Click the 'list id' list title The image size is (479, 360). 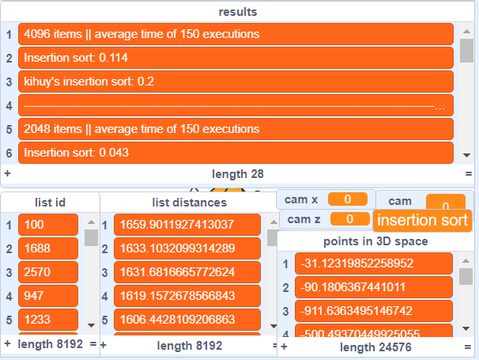click(50, 202)
